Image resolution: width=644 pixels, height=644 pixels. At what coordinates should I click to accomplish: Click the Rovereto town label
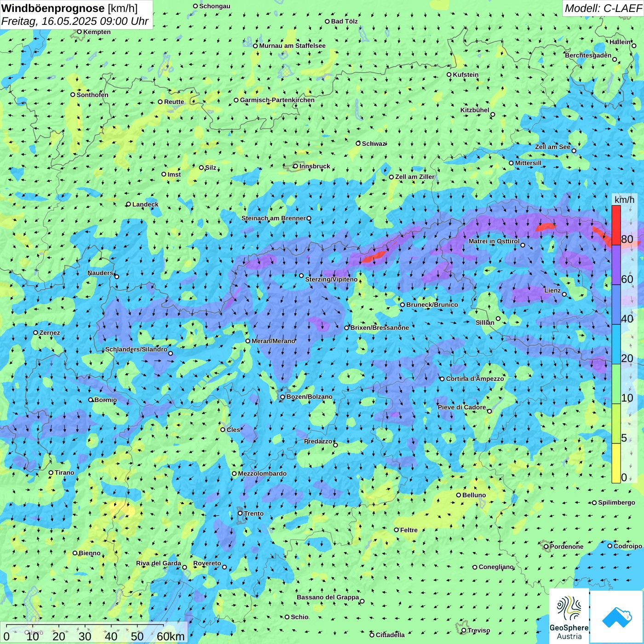[x=207, y=563]
